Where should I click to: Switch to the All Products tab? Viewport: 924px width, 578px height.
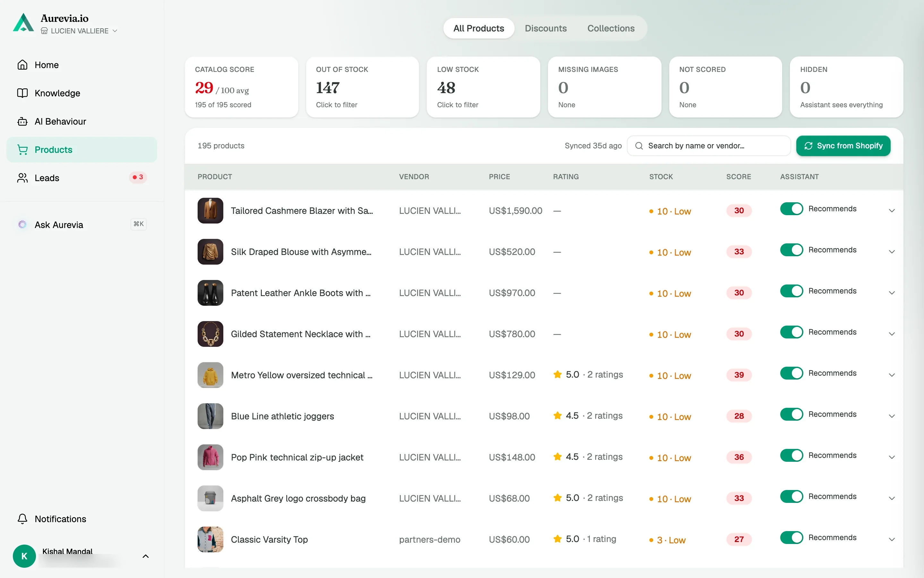[478, 28]
